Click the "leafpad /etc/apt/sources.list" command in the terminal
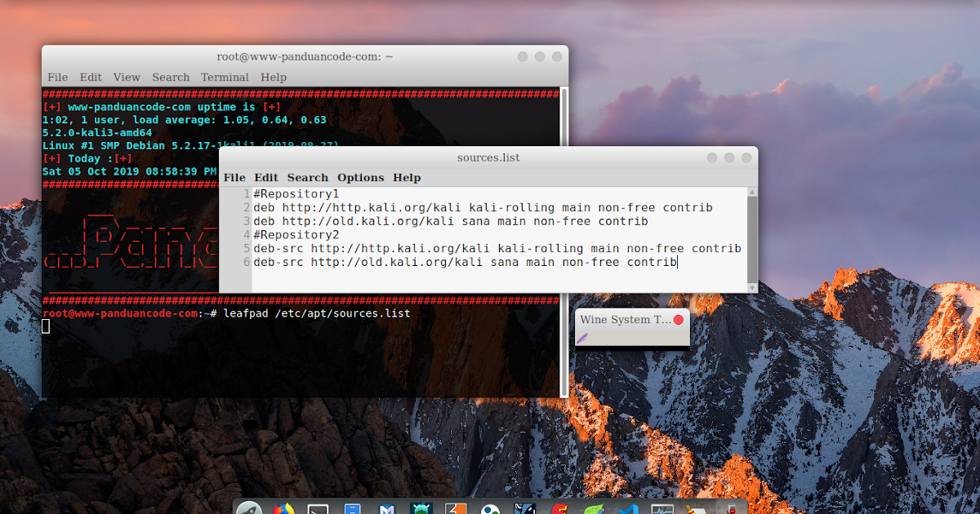This screenshot has width=980, height=514. point(317,314)
